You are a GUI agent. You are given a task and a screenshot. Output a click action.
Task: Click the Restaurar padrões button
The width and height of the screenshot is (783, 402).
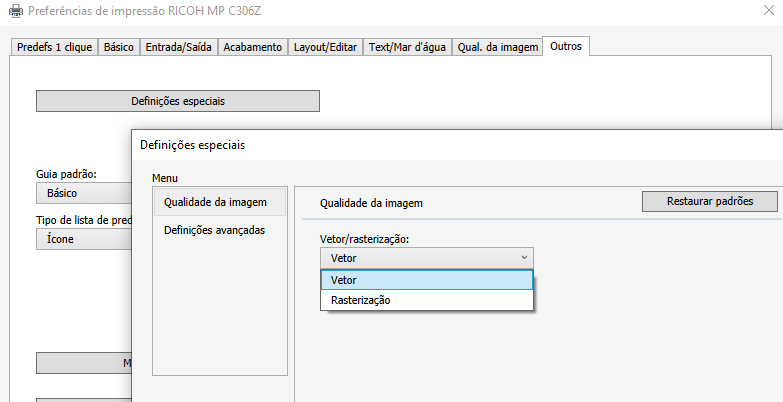709,201
